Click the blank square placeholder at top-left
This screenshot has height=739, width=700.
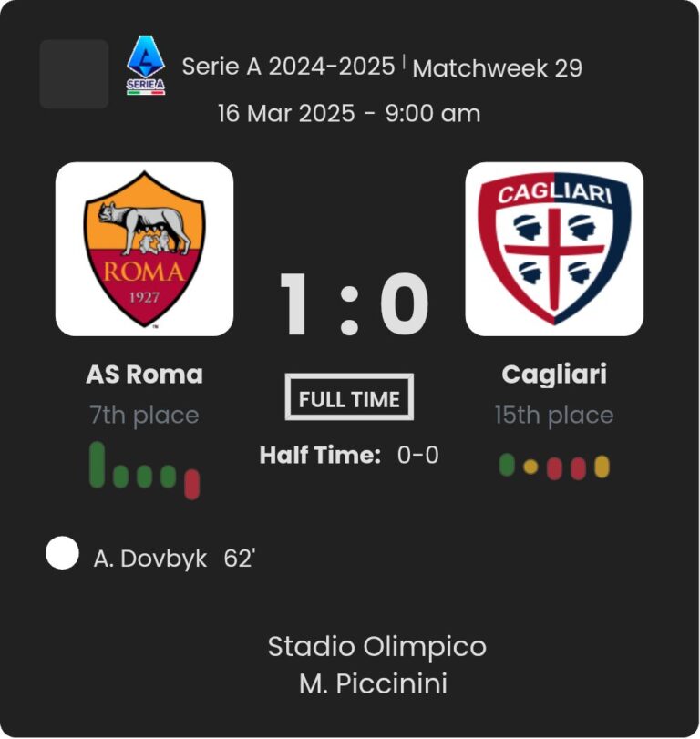[74, 74]
